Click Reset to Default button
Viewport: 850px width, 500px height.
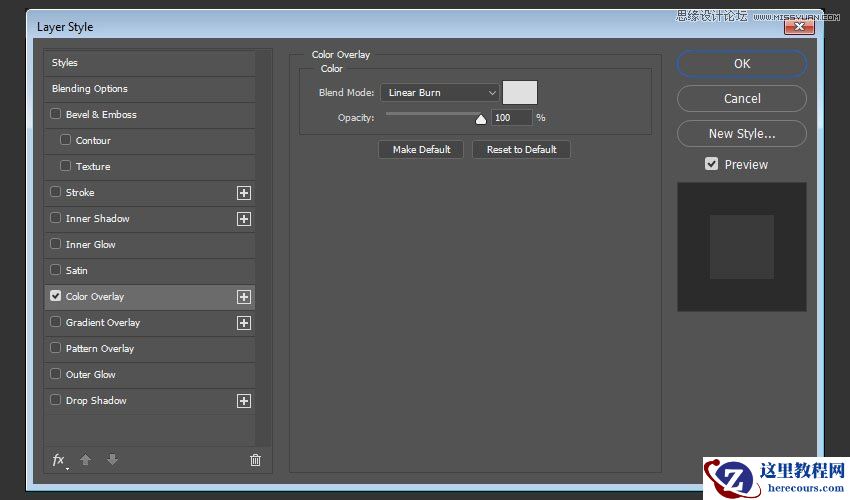[521, 150]
